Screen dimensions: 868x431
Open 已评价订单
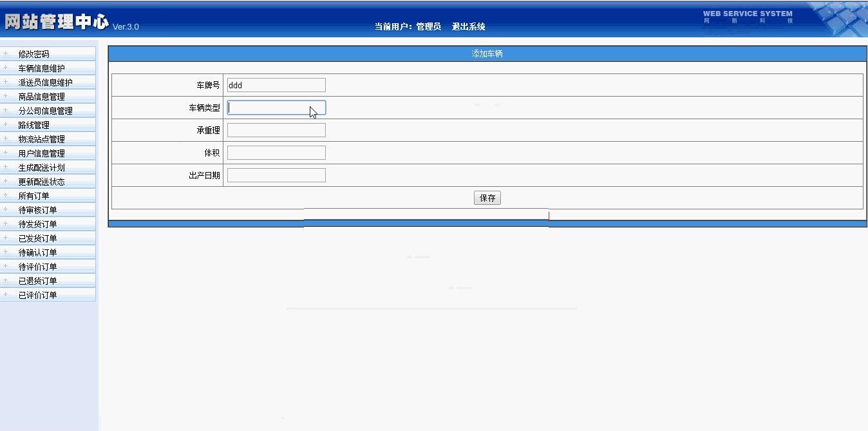37,295
